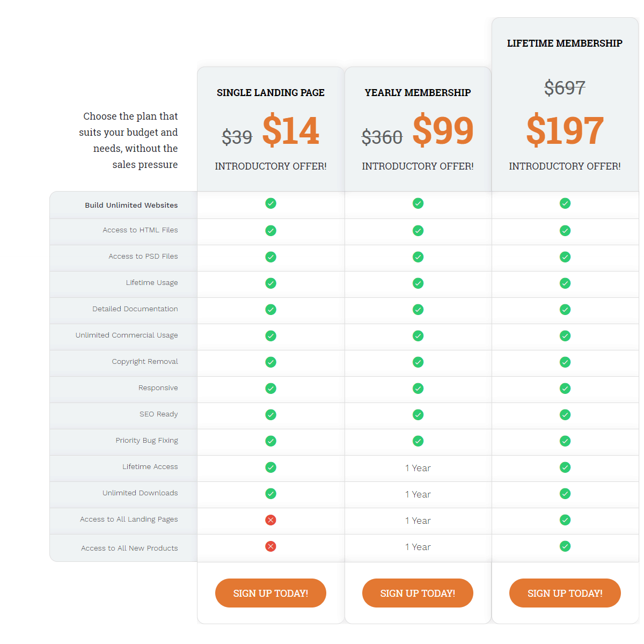Select the YEARLY MEMBERSHIP column header
Image resolution: width=644 pixels, height=644 pixels.
coord(418,92)
